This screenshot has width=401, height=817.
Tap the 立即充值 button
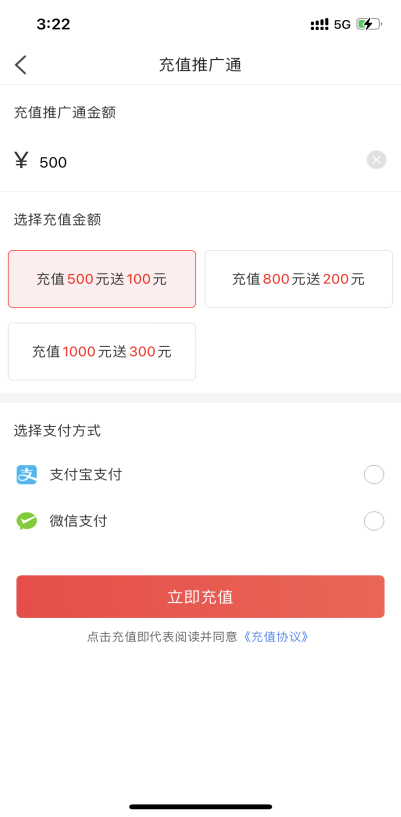(200, 597)
